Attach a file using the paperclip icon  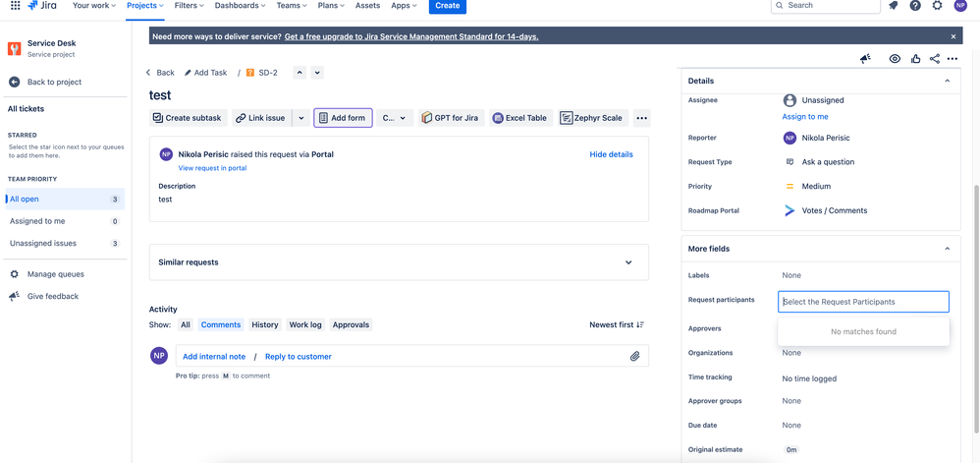[x=635, y=356]
